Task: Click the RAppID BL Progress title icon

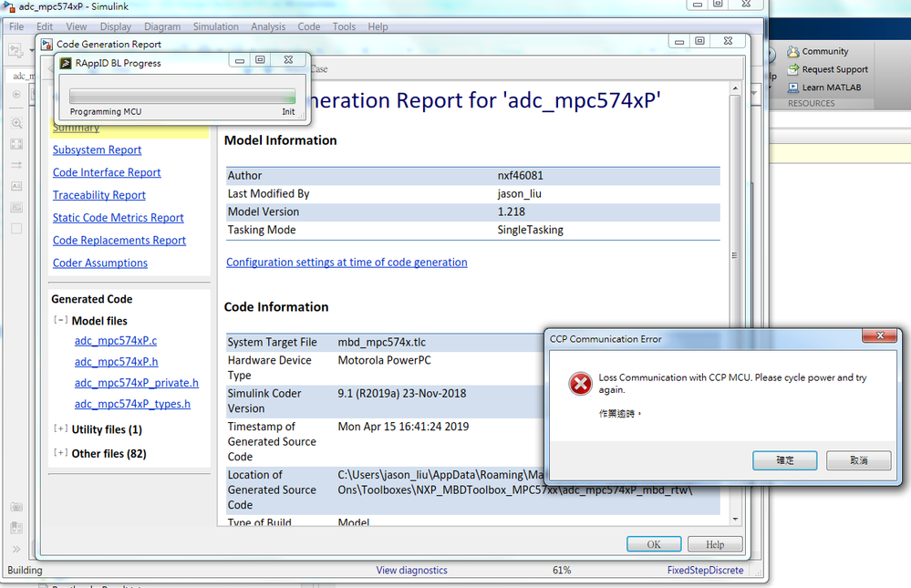Action: coord(66,63)
